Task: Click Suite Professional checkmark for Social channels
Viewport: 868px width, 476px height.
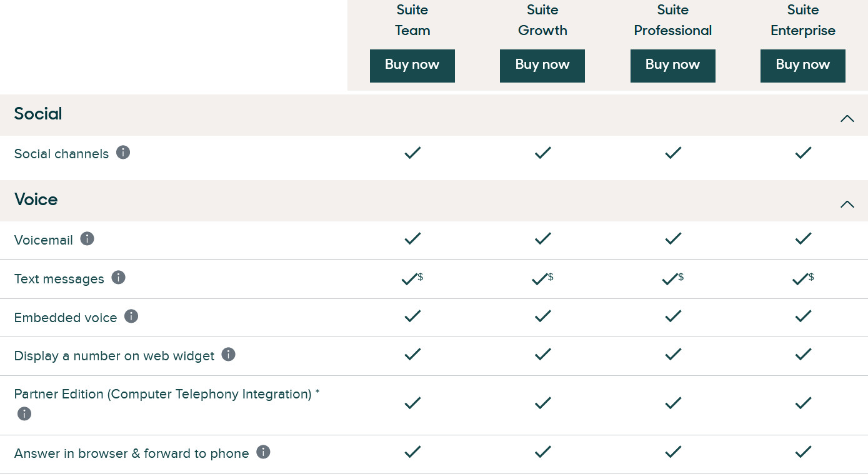Action: click(x=673, y=153)
